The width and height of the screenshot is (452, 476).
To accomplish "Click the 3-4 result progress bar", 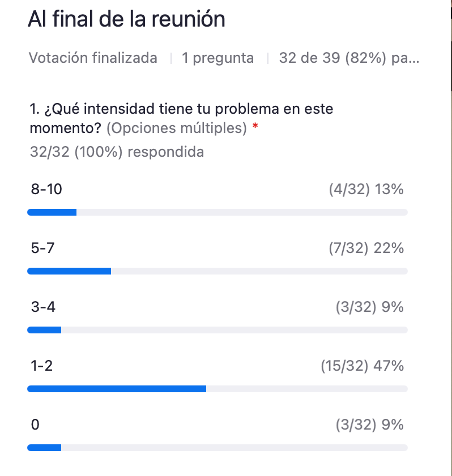I will pyautogui.click(x=218, y=330).
